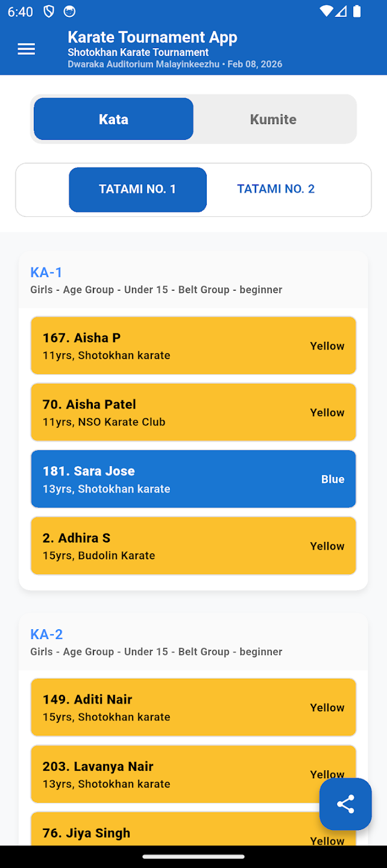Screen dimensions: 387x868
Task: Tap the cellular signal icon
Action: click(x=341, y=11)
